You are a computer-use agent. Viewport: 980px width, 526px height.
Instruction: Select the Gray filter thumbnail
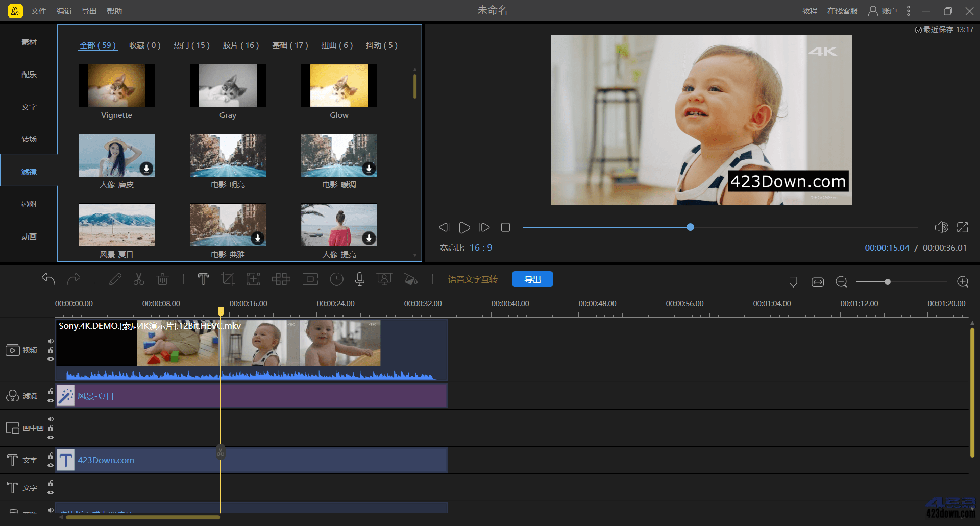[228, 86]
